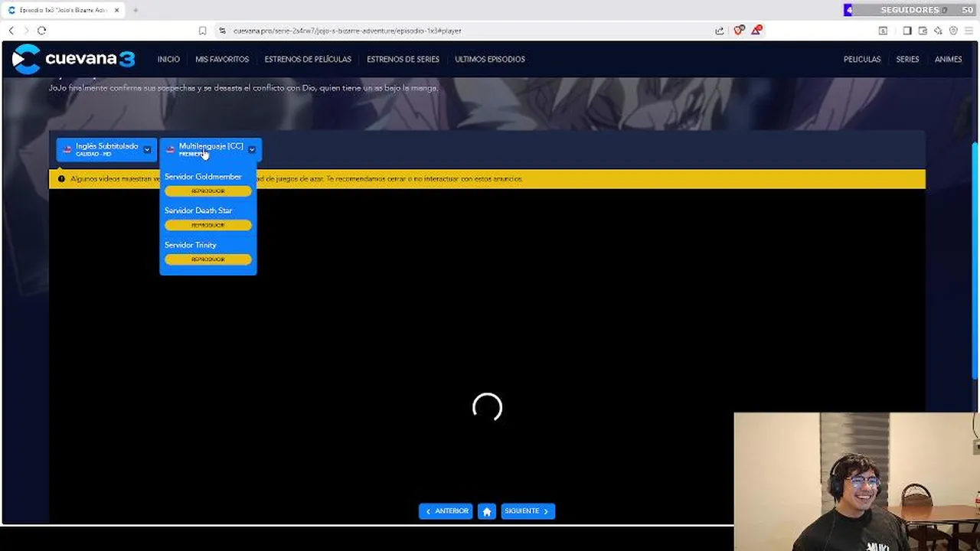Image resolution: width=980 pixels, height=551 pixels.
Task: Open MIS FAVORITOS in the nav bar
Action: click(222, 59)
